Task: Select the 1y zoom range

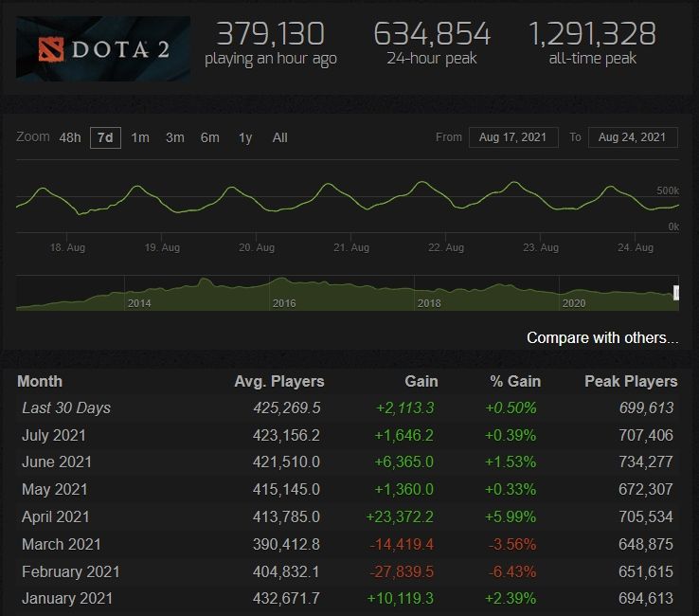Action: point(245,137)
